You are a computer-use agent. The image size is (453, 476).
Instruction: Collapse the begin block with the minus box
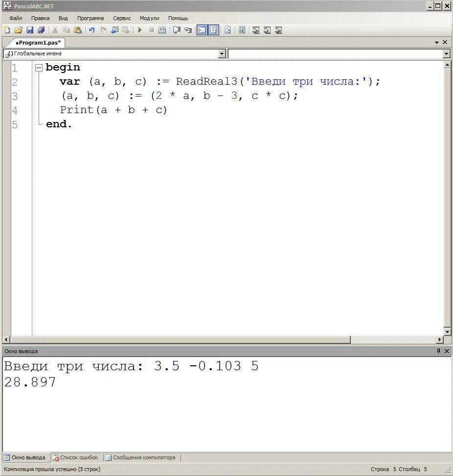(x=39, y=68)
